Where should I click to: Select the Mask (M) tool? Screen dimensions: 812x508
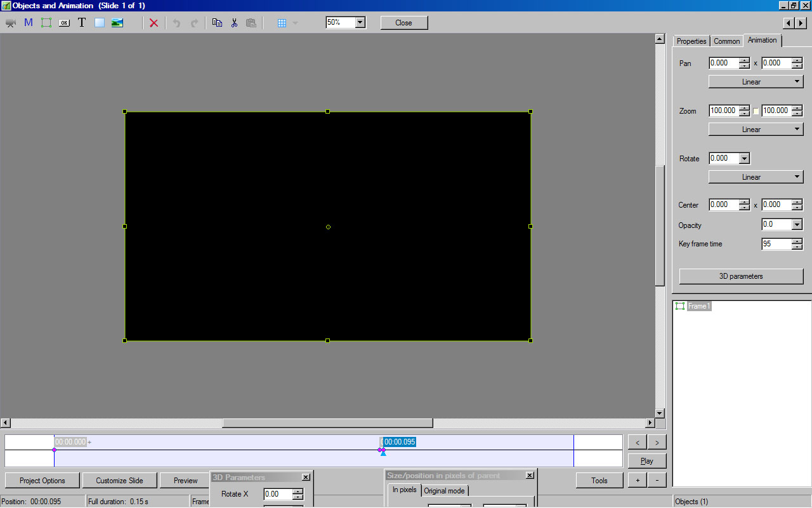(29, 23)
